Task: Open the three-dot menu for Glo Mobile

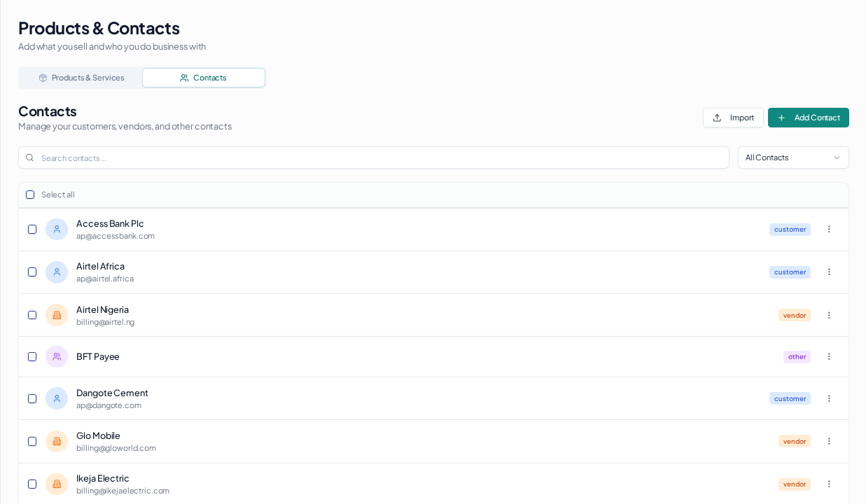Action: tap(829, 441)
